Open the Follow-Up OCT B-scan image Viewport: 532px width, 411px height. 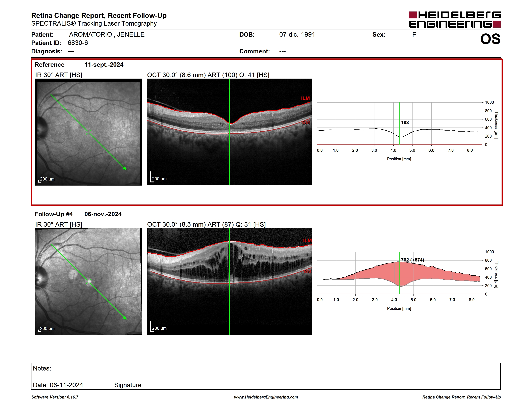coord(230,281)
